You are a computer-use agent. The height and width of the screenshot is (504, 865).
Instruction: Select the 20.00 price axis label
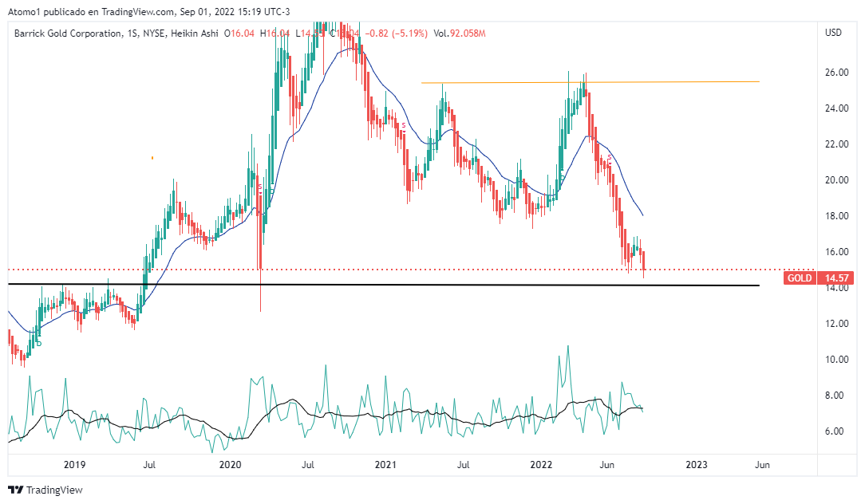click(x=836, y=179)
